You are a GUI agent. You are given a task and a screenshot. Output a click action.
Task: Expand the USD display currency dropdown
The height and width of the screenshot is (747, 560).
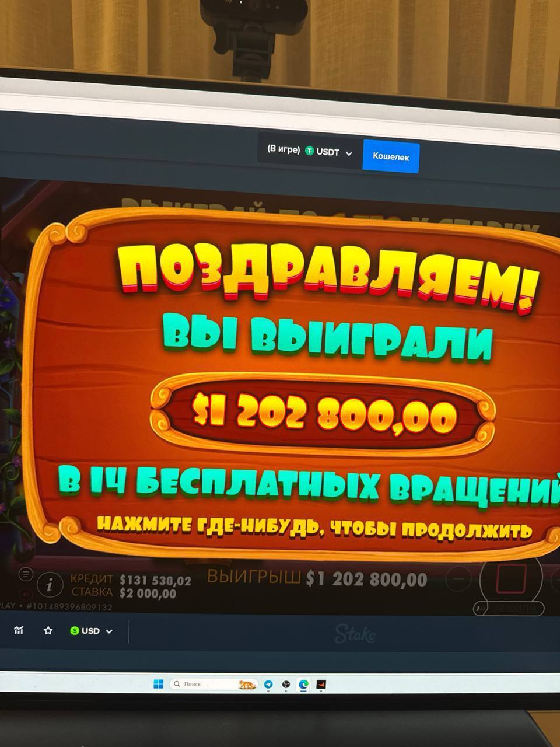click(91, 631)
